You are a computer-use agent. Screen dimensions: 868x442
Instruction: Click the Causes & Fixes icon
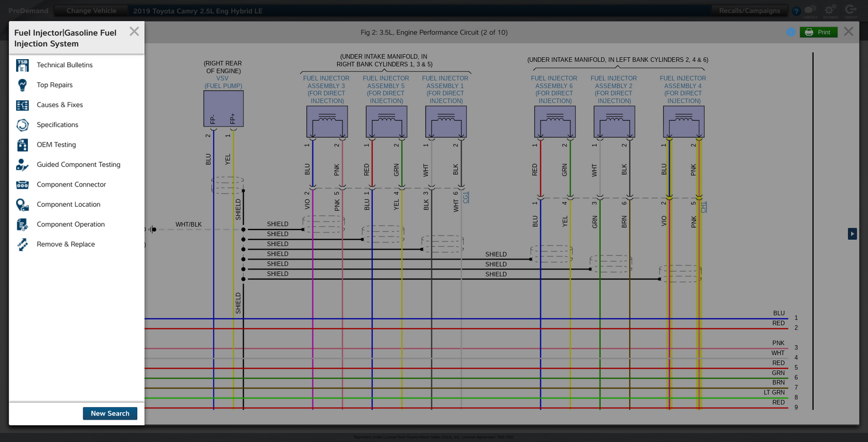(23, 105)
